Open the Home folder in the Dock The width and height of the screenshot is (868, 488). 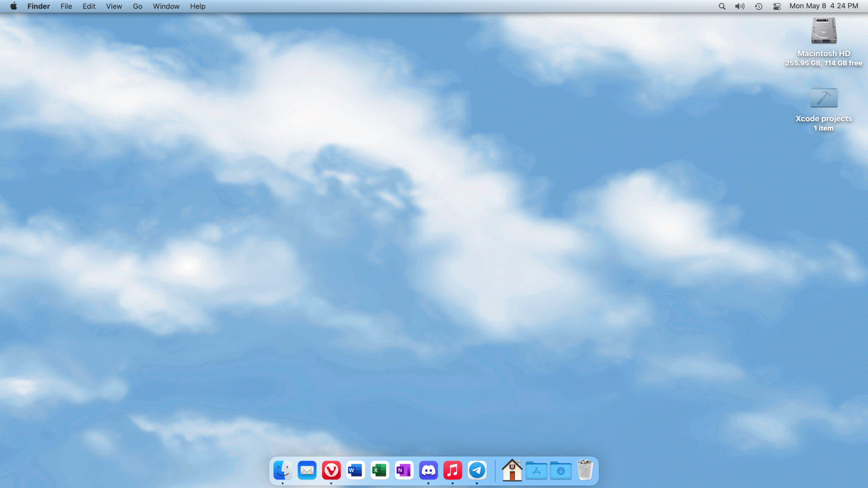(512, 470)
